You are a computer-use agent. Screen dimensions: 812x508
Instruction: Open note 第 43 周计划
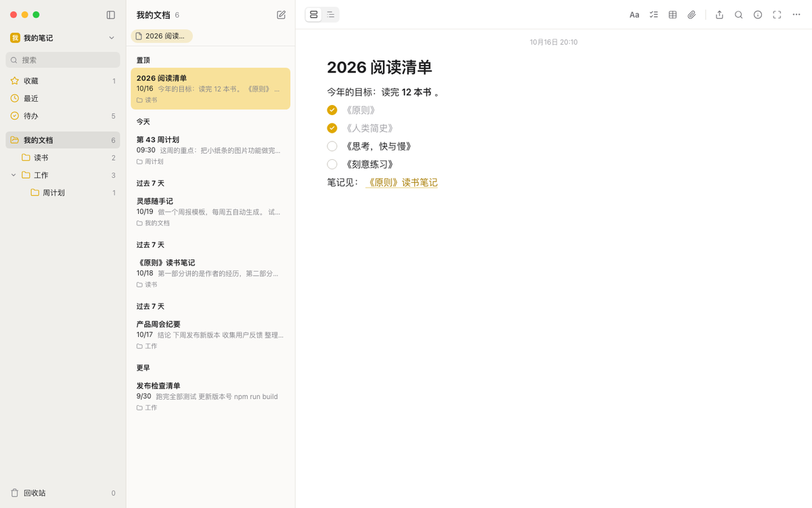[210, 150]
